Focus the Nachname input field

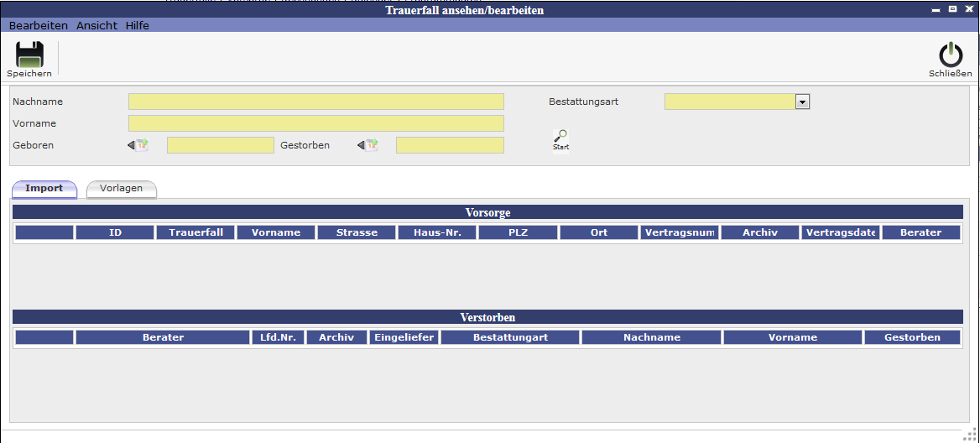315,102
